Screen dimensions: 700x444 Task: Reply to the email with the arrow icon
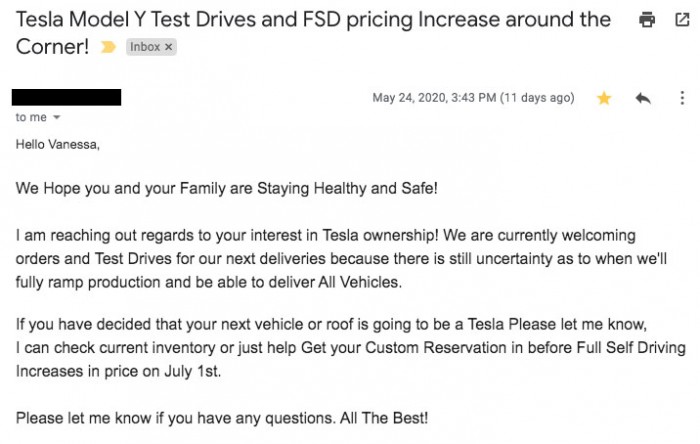pos(643,98)
